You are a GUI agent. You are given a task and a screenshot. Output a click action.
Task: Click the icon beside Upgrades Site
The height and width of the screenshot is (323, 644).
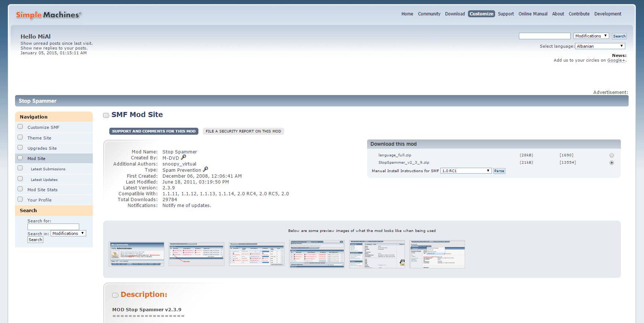pyautogui.click(x=20, y=148)
